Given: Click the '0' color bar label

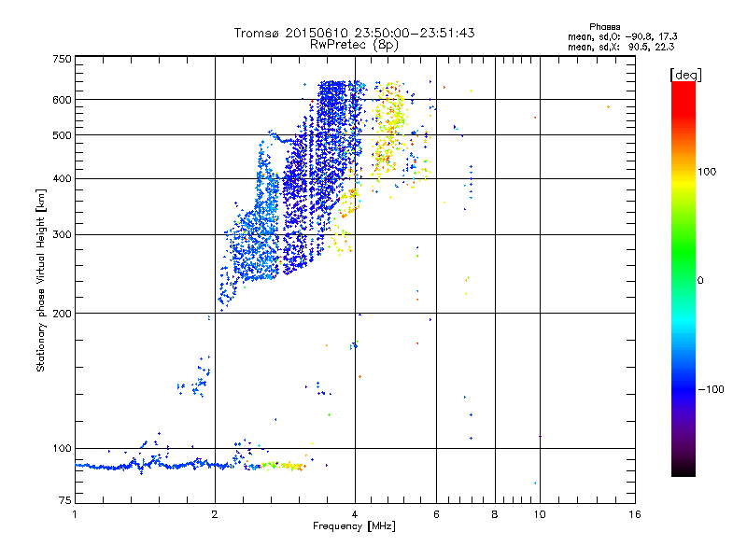Looking at the screenshot, I should (700, 281).
